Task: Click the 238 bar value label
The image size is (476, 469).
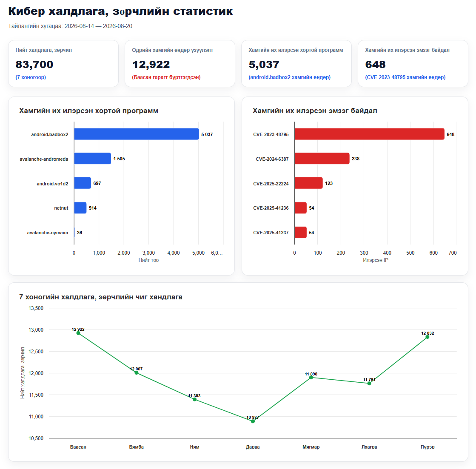Action: pos(356,159)
